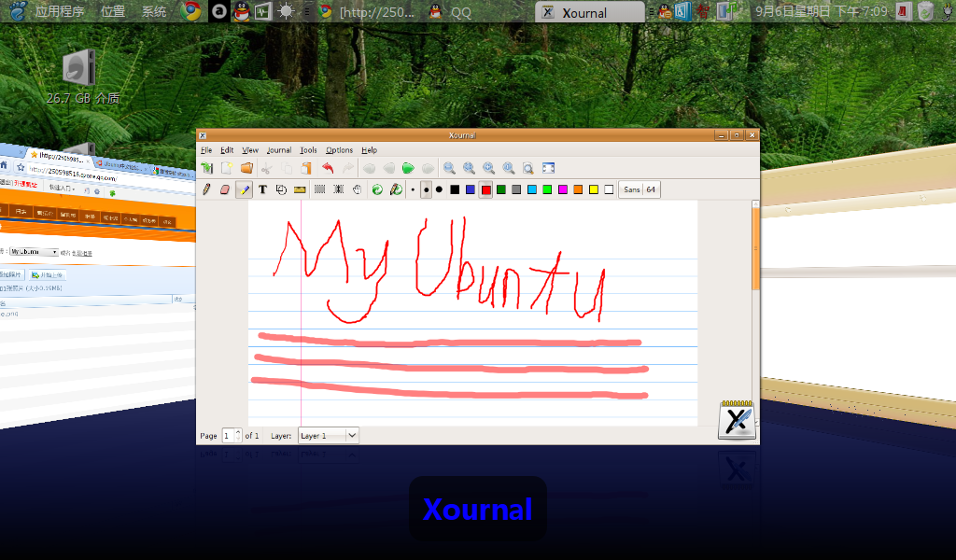Choose the Vertical Space tool
Screen dimensions: 956x560
(338, 189)
